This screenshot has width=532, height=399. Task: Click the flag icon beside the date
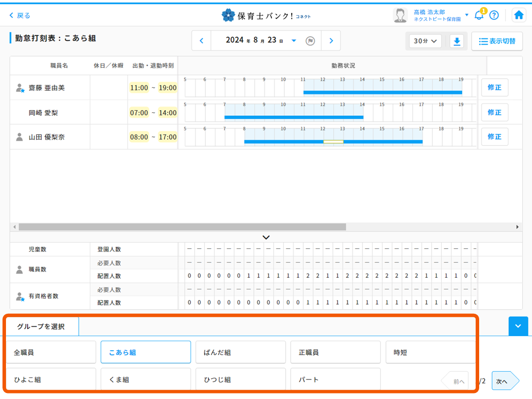pos(310,41)
